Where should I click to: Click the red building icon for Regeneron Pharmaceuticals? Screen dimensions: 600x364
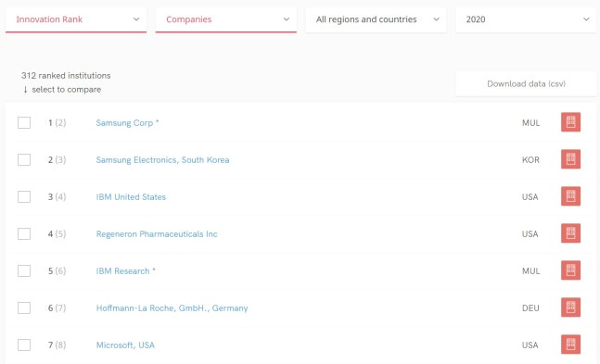pyautogui.click(x=570, y=233)
